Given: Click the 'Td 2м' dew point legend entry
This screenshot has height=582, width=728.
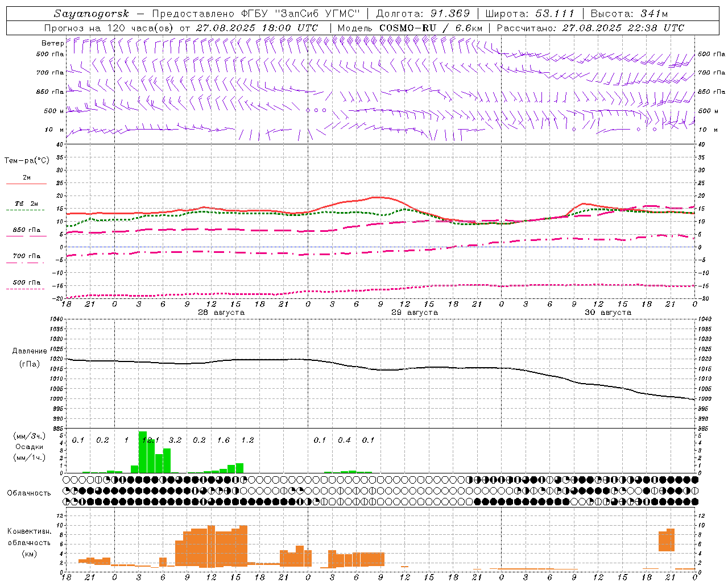Looking at the screenshot, I should pos(26,203).
